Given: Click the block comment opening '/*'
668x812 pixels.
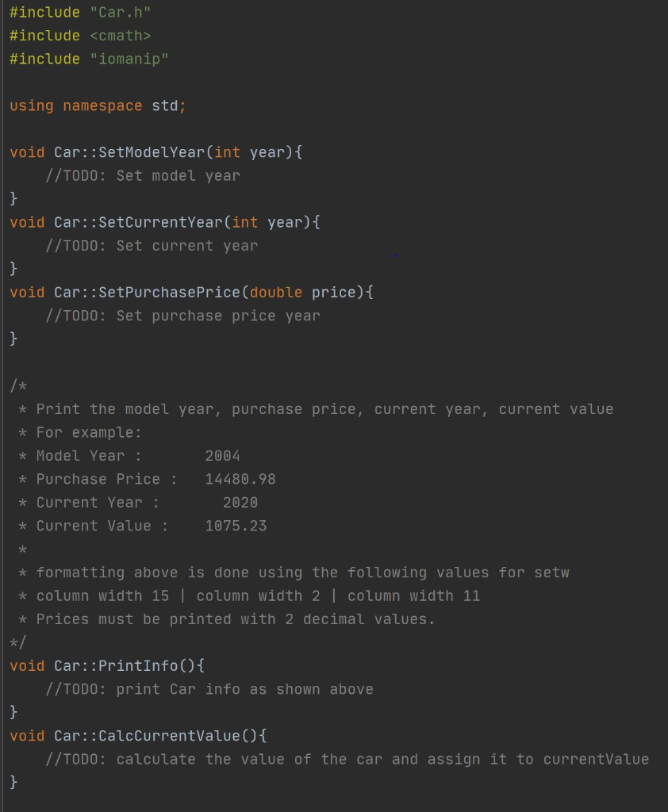Looking at the screenshot, I should point(18,386).
